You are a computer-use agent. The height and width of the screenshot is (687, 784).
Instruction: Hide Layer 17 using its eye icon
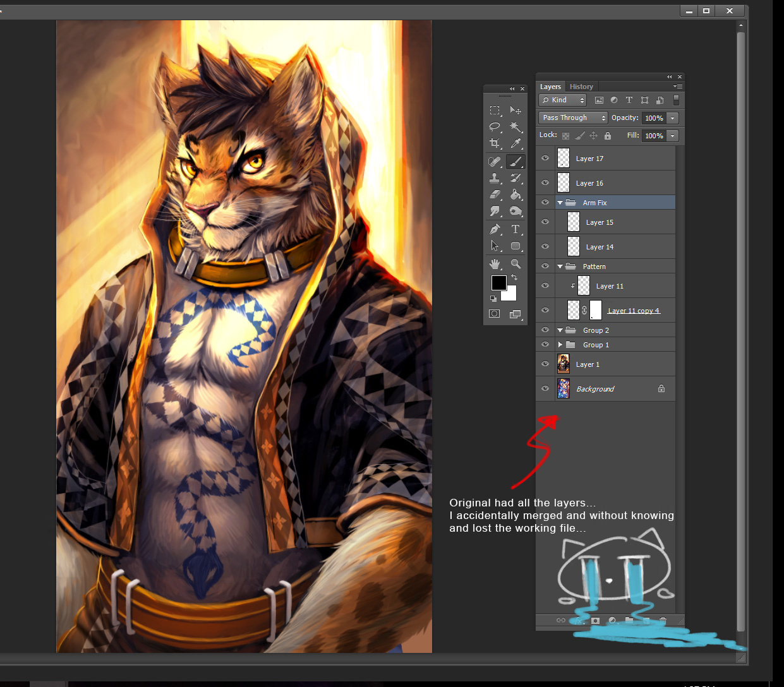point(545,158)
